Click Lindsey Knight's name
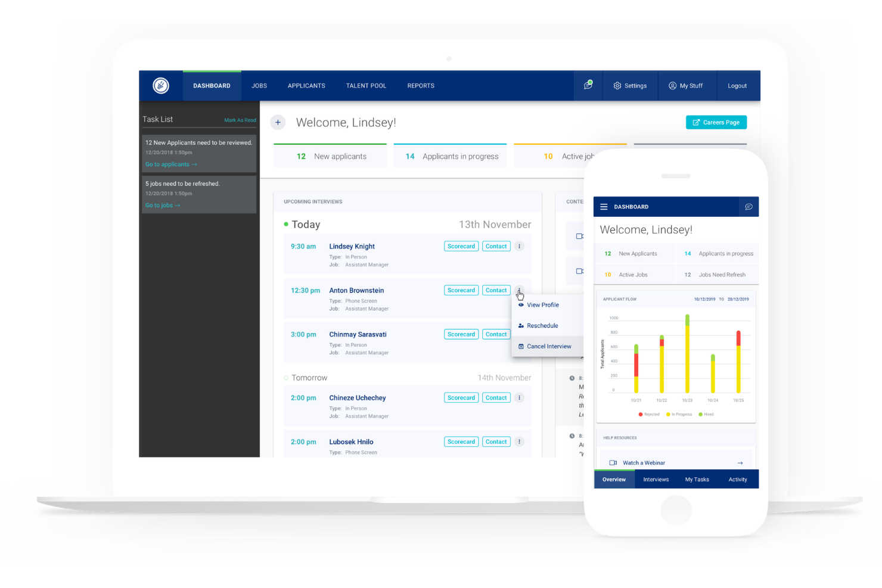Image resolution: width=882 pixels, height=588 pixels. pos(352,246)
